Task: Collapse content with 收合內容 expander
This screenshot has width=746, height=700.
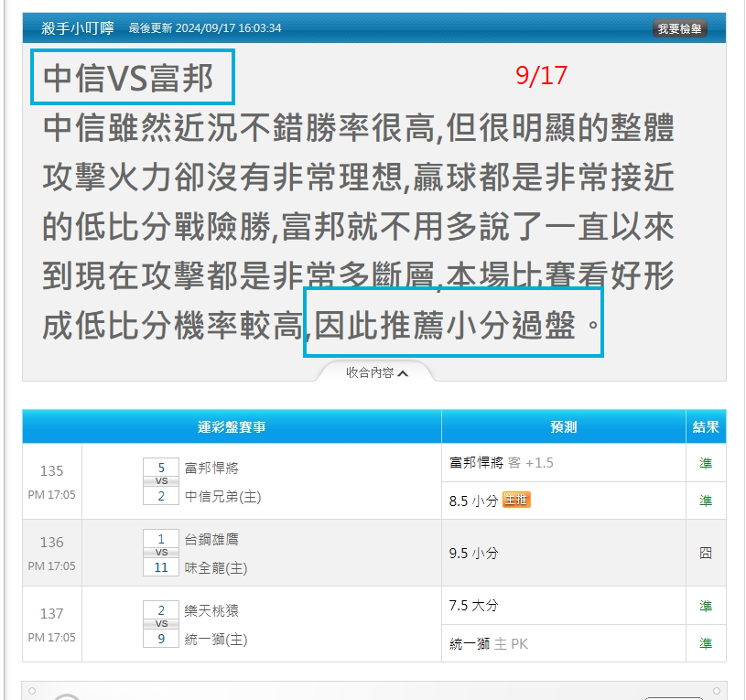Action: (x=376, y=372)
